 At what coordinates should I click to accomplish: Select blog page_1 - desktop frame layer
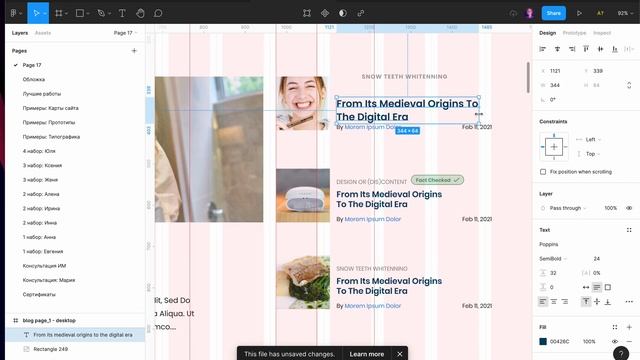coord(49,320)
